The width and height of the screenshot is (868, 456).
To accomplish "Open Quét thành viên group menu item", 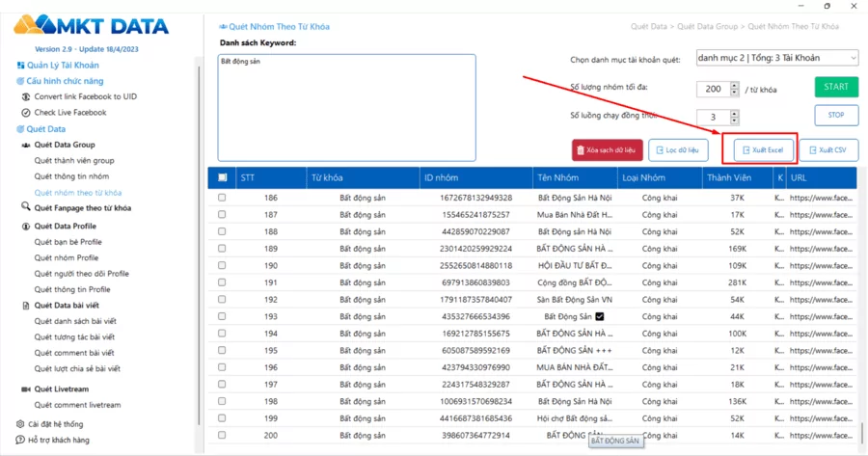I will [x=74, y=161].
